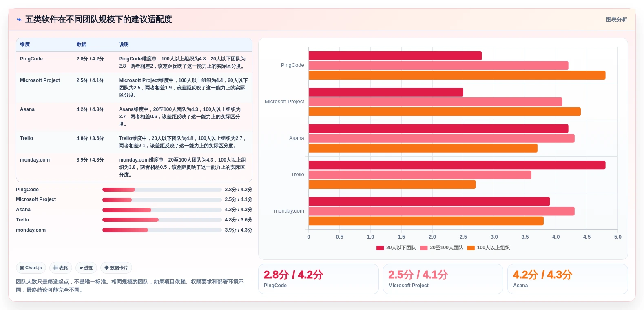Toggle the 100人以上组织 legend swatch

471,248
